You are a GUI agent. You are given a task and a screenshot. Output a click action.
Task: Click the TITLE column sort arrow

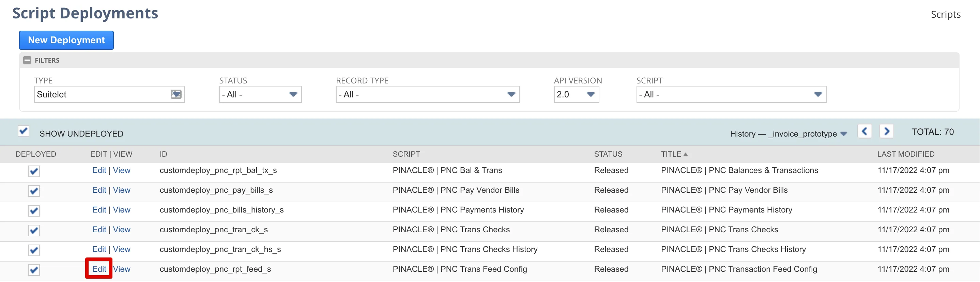click(686, 154)
